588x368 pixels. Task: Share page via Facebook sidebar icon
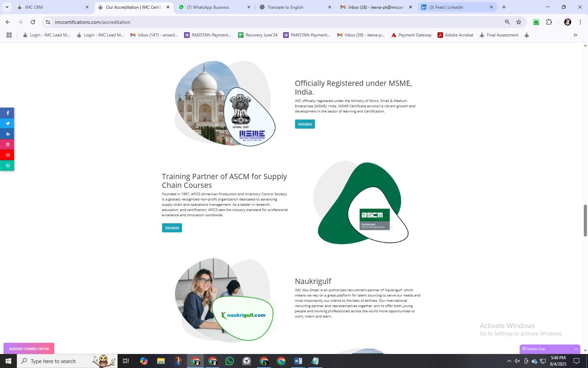(7, 113)
